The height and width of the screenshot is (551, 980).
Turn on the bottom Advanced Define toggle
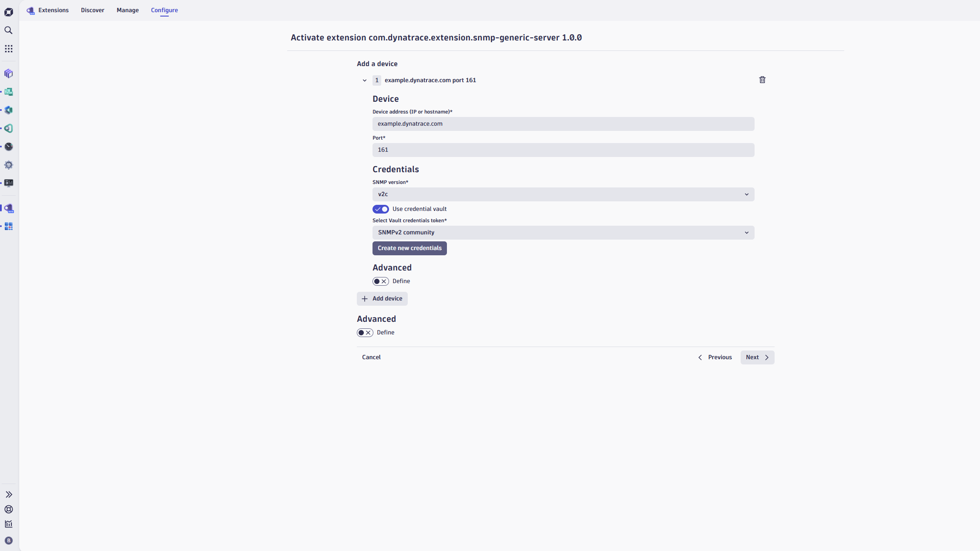[x=365, y=332]
